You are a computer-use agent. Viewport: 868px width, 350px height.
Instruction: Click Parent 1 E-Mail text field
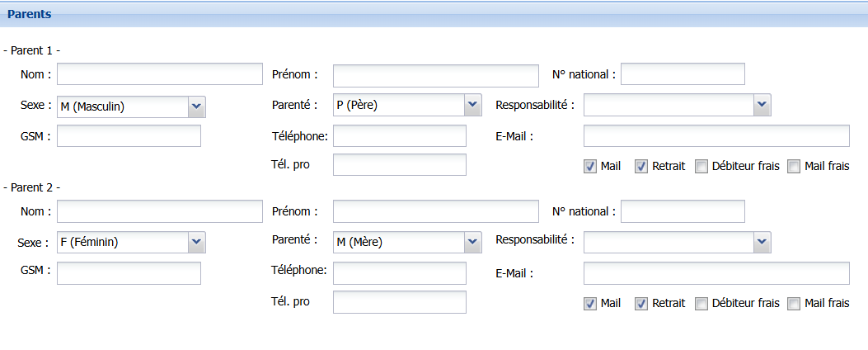[x=717, y=136]
